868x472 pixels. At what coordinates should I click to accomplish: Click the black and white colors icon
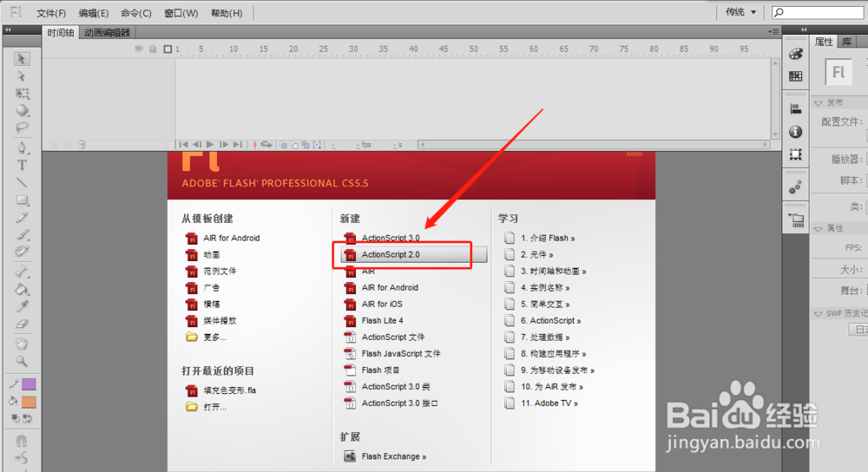[x=16, y=418]
